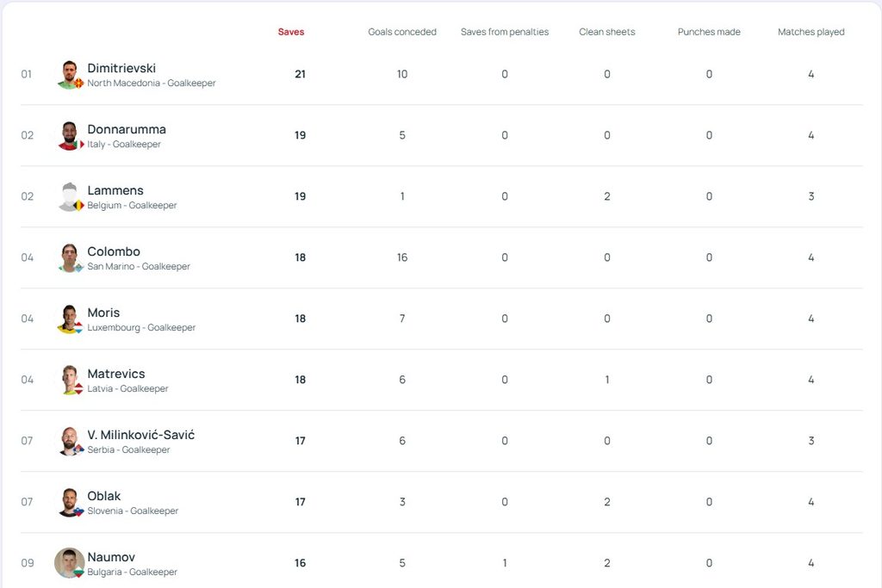
Task: Sort by Saves from penalties
Action: (x=505, y=32)
